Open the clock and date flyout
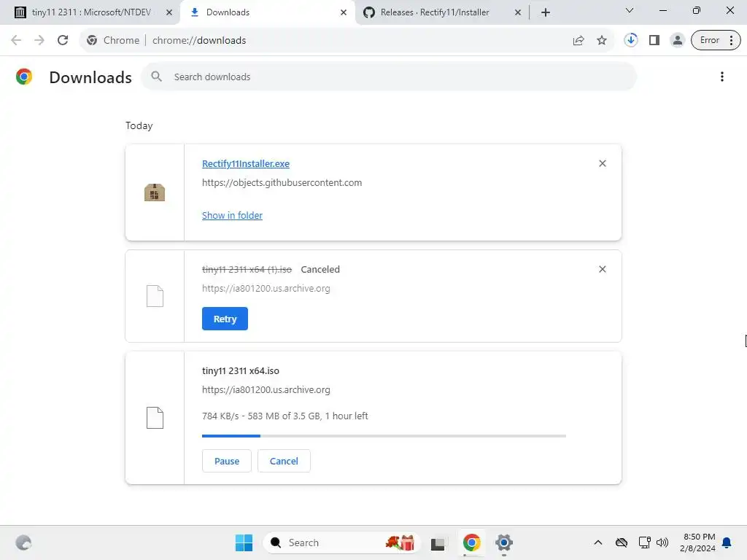 tap(697, 542)
